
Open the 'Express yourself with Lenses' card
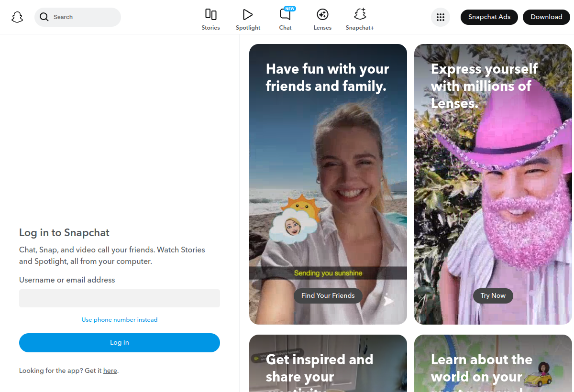[493, 184]
